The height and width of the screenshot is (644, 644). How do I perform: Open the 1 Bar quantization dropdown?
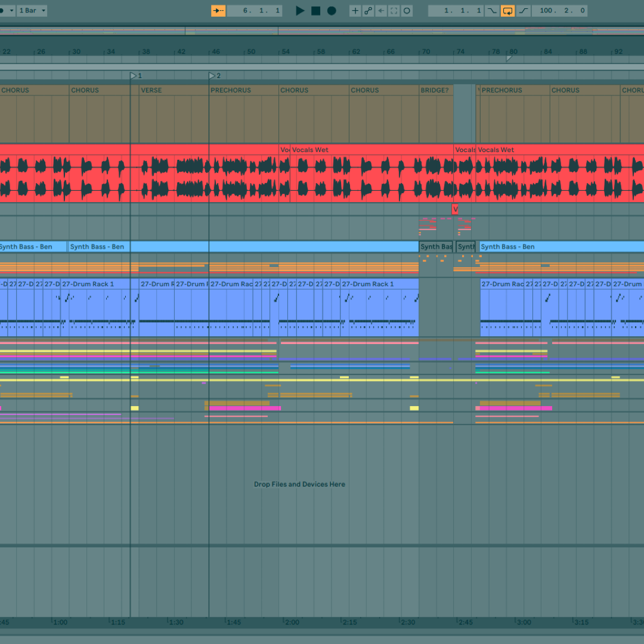[x=32, y=11]
